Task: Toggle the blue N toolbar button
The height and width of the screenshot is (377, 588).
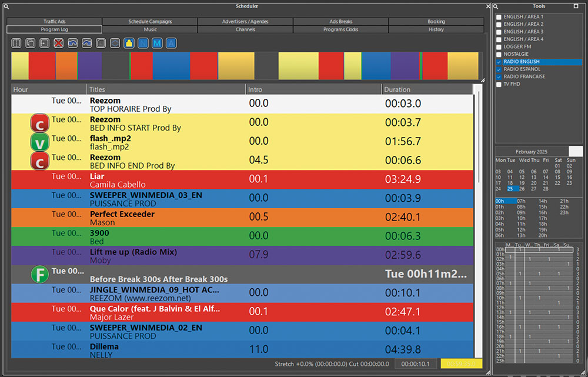Action: (x=143, y=43)
